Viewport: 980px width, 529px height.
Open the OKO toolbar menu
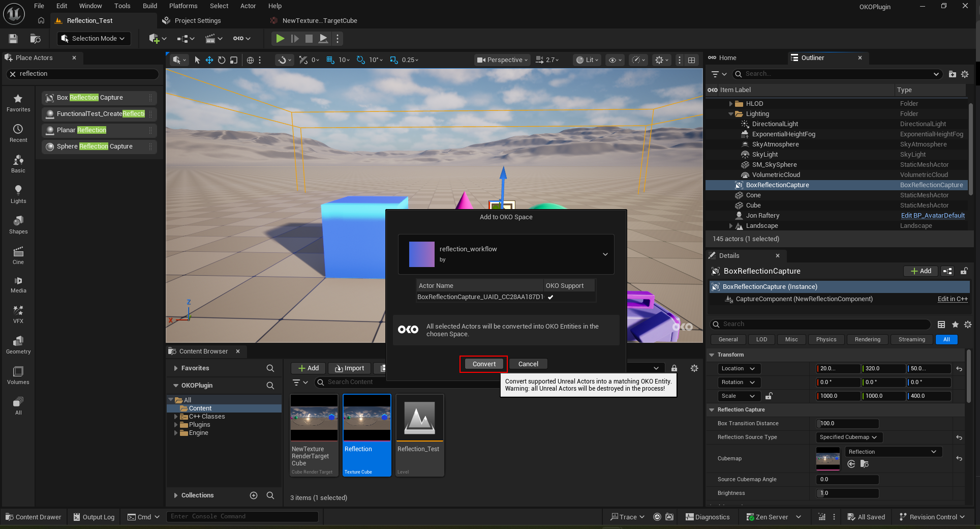[241, 39]
